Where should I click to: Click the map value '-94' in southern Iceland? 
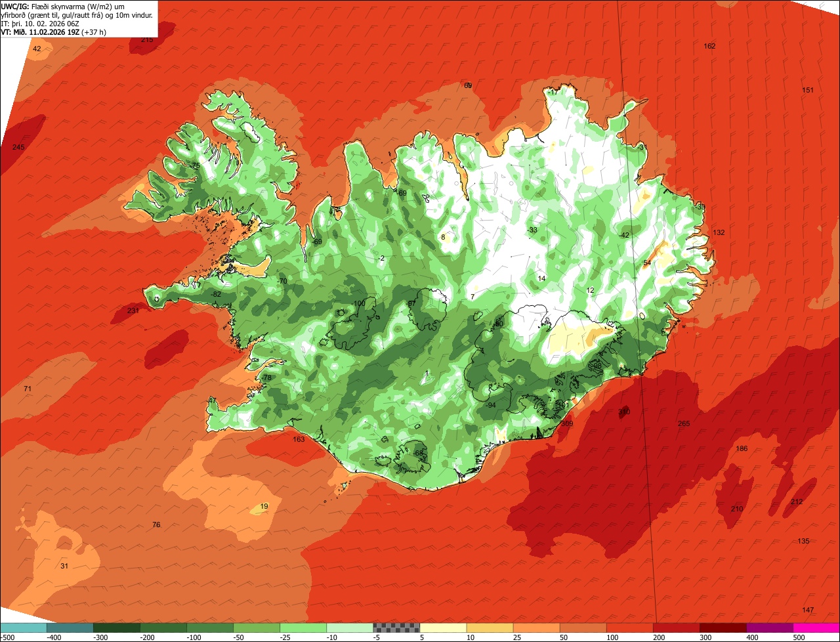pyautogui.click(x=490, y=405)
